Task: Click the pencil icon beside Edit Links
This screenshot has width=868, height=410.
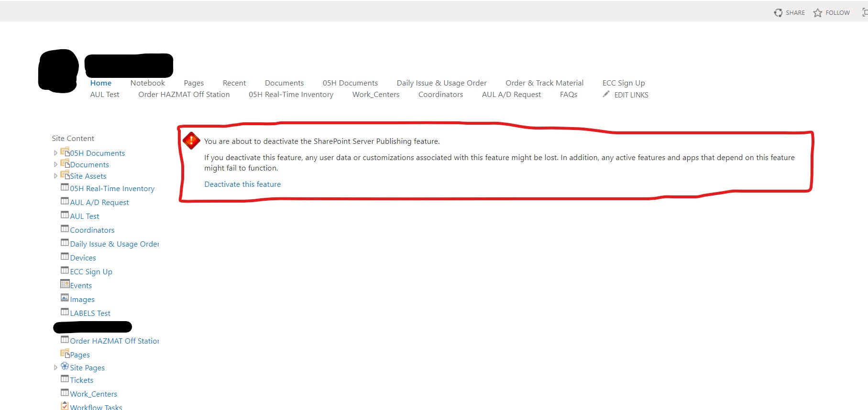Action: (x=606, y=94)
